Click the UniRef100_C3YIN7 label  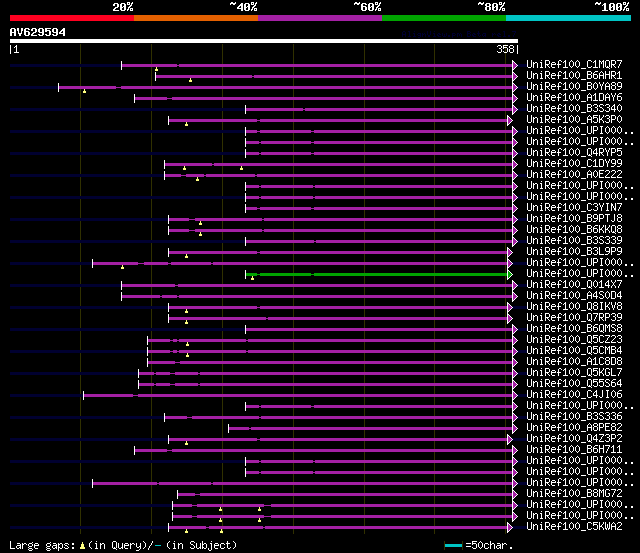(x=574, y=207)
